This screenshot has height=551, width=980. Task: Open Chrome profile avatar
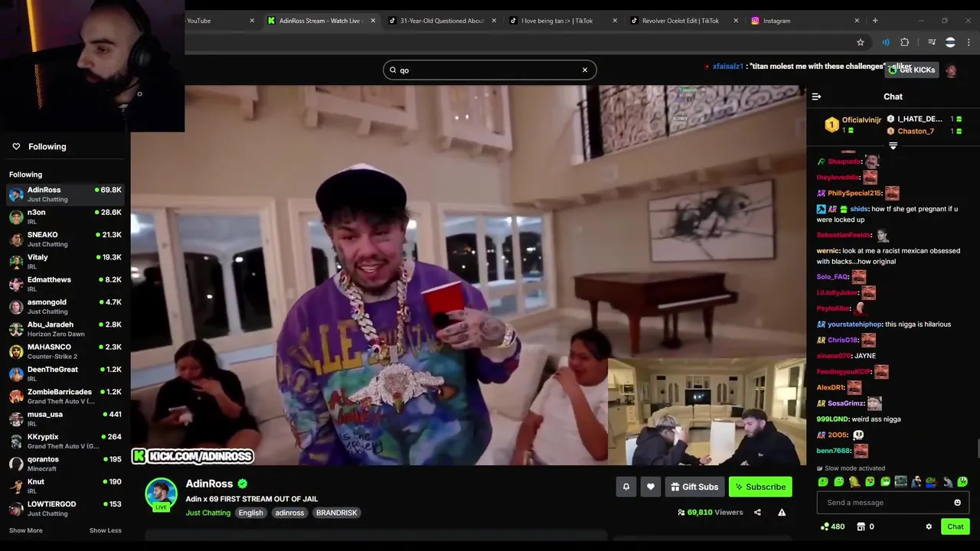950,42
